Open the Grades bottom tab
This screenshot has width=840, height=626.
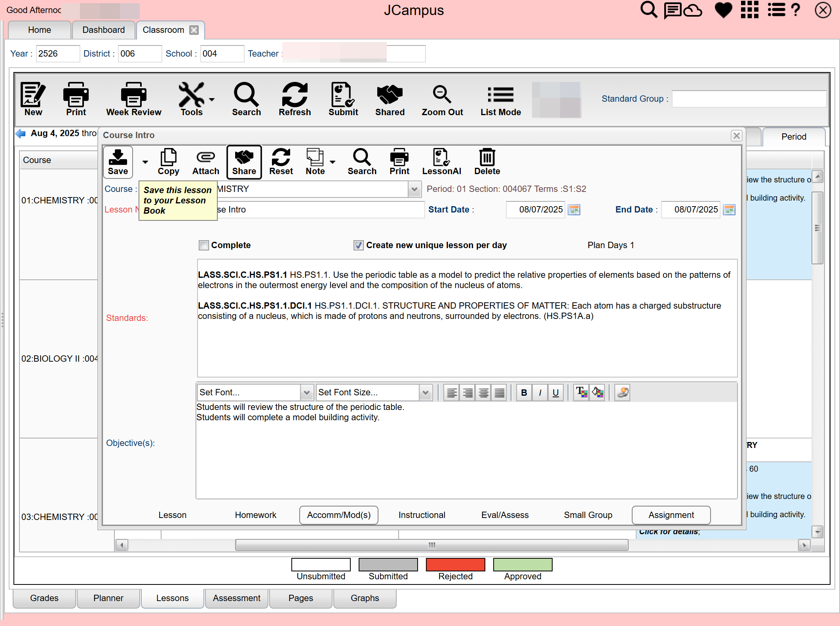point(44,598)
